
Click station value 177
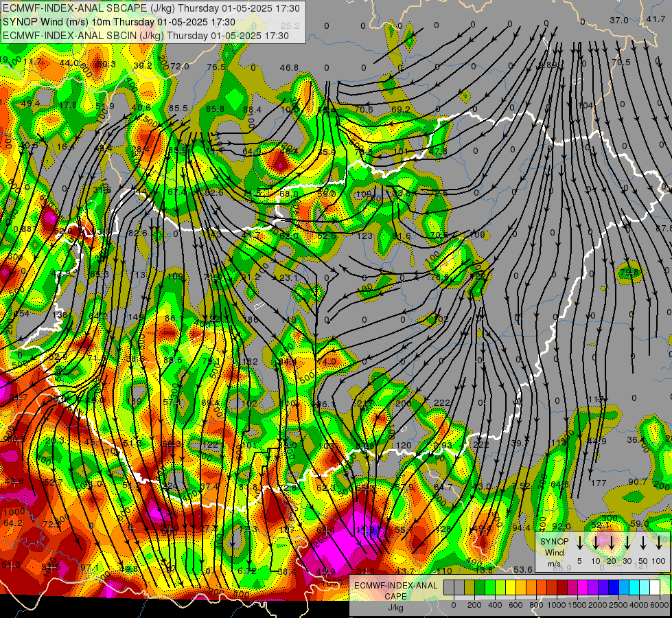[x=599, y=483]
